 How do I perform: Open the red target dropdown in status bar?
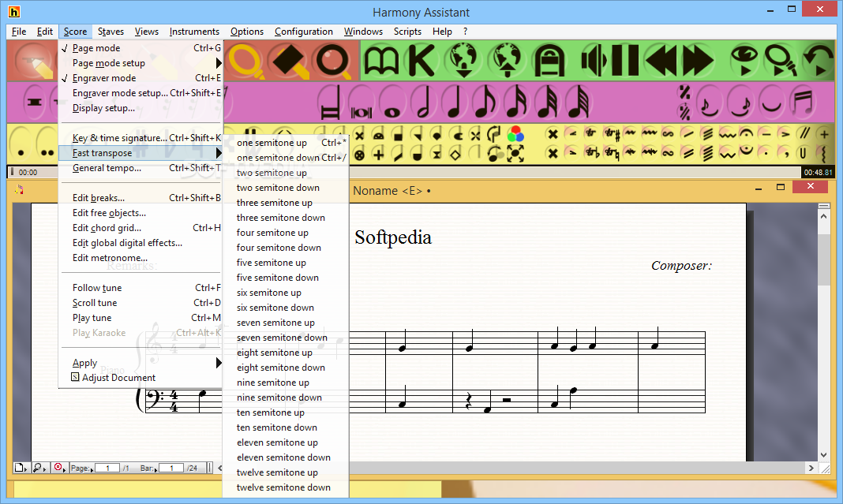[x=59, y=468]
